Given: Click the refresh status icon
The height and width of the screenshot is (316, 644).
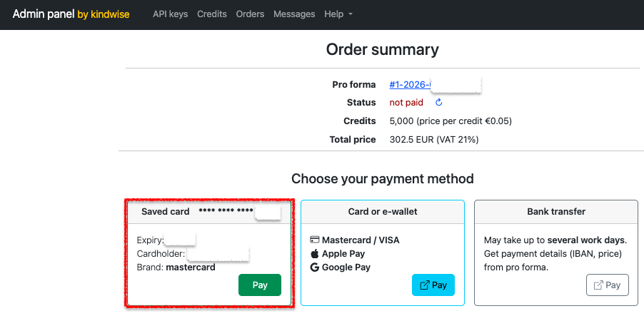Looking at the screenshot, I should (438, 103).
